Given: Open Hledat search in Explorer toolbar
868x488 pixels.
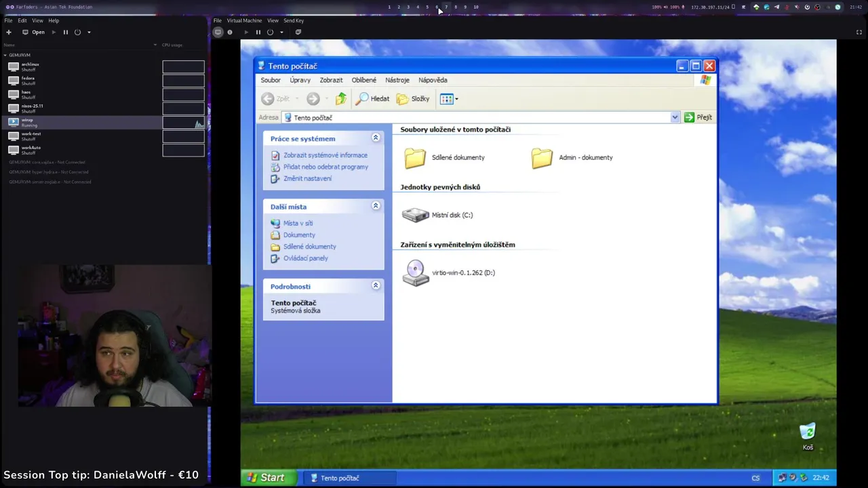Looking at the screenshot, I should 372,99.
